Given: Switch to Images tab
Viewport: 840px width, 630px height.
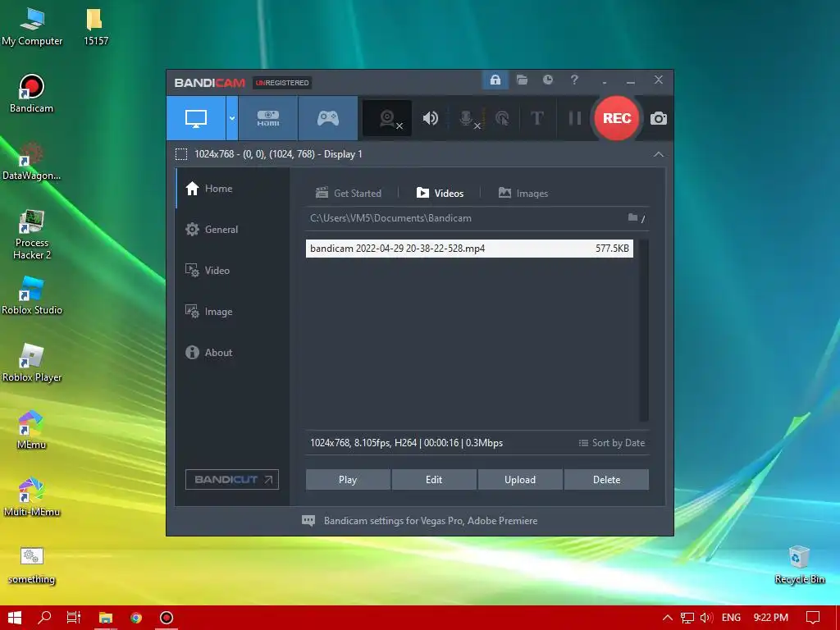Looking at the screenshot, I should 523,193.
